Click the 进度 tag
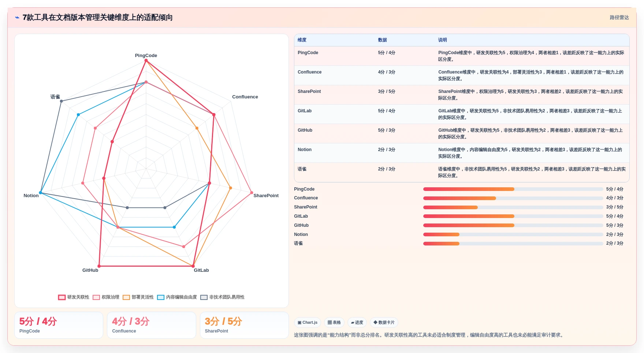The width and height of the screenshot is (644, 353). [357, 323]
